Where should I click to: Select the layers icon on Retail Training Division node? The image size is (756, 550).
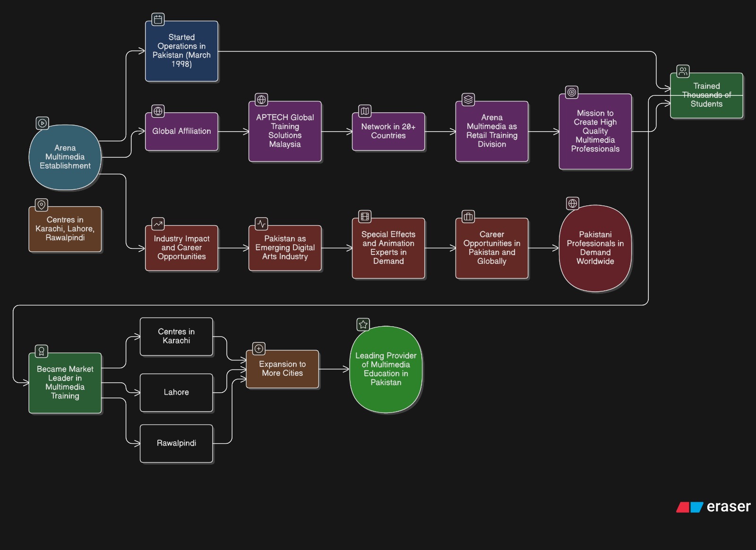pos(468,100)
